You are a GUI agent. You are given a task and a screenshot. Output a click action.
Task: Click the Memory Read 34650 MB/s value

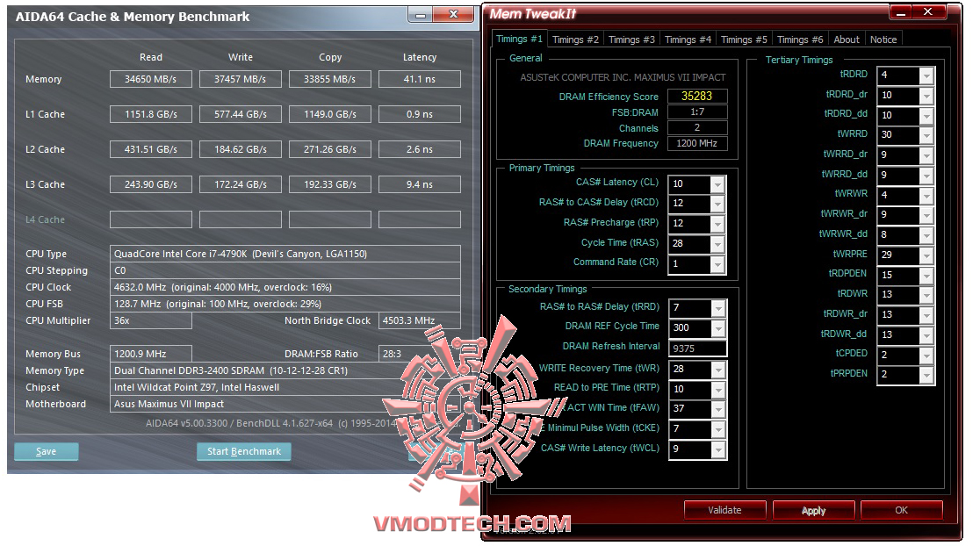point(151,79)
